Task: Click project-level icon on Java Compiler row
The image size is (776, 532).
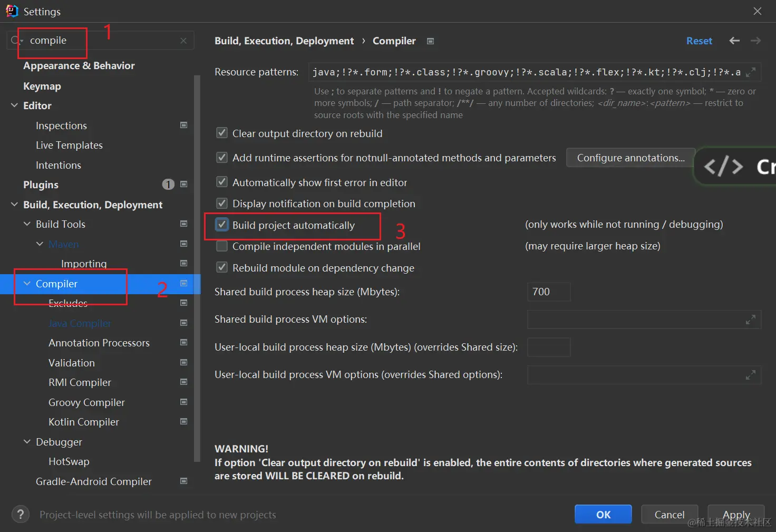Action: (184, 323)
